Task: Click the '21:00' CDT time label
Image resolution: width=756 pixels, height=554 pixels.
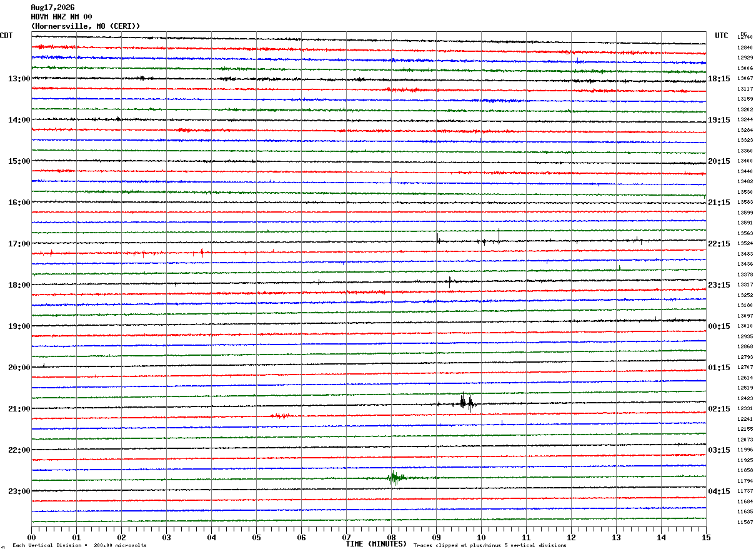Action: coord(19,409)
